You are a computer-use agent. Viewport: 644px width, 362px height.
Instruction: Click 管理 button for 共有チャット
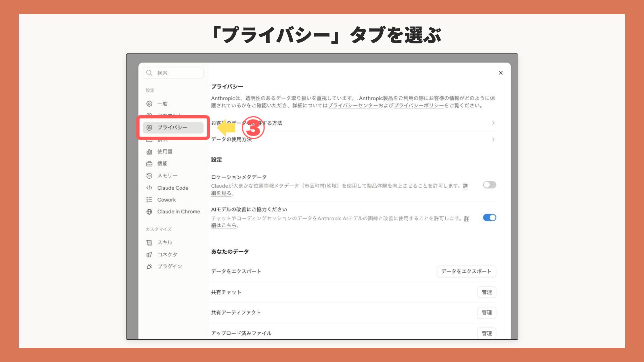[486, 292]
